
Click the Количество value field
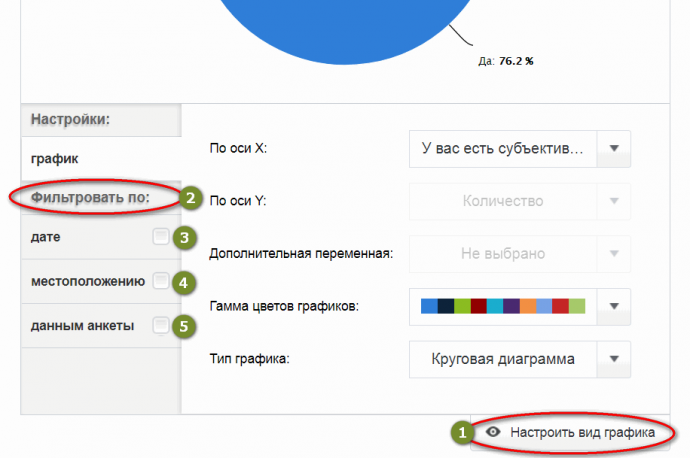(503, 201)
